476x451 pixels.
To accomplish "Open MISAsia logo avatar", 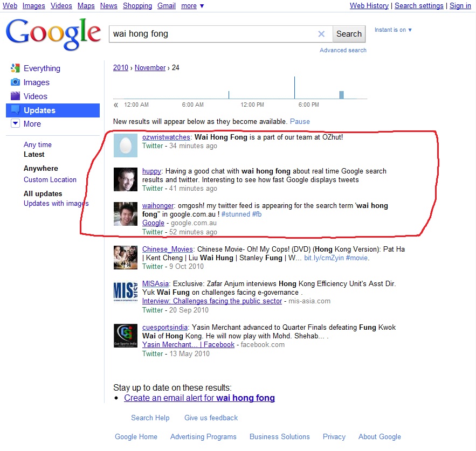I will click(x=126, y=292).
